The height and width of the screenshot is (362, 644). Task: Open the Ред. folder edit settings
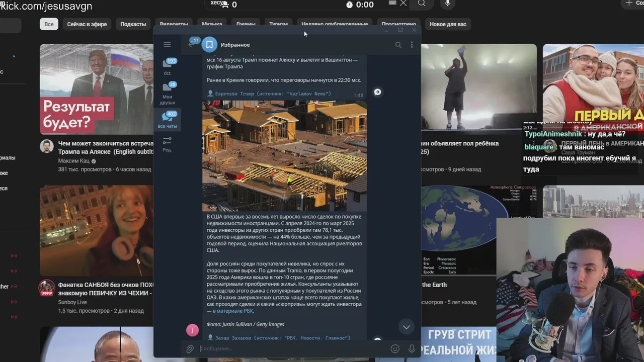167,144
